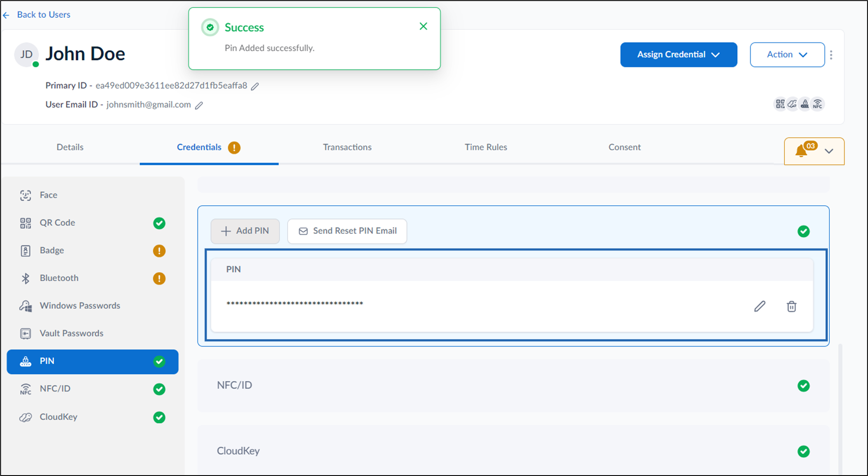Viewport: 868px width, 476px height.
Task: Expand the notifications chevron
Action: pyautogui.click(x=829, y=151)
